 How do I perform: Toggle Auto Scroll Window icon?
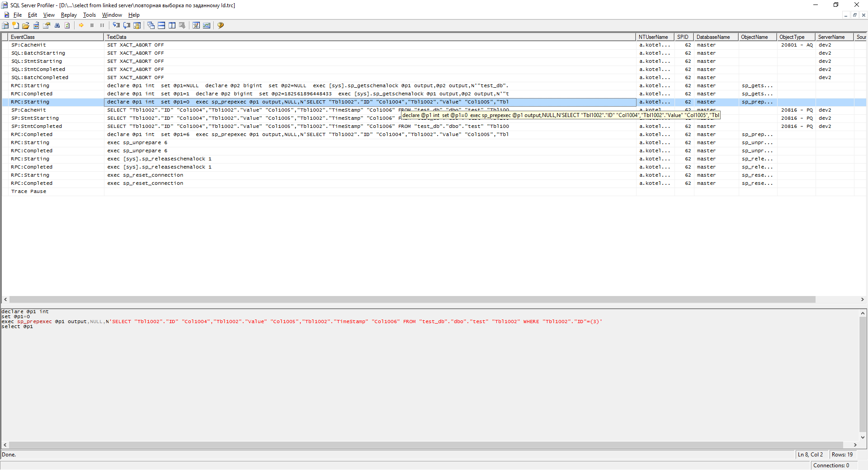click(x=182, y=25)
